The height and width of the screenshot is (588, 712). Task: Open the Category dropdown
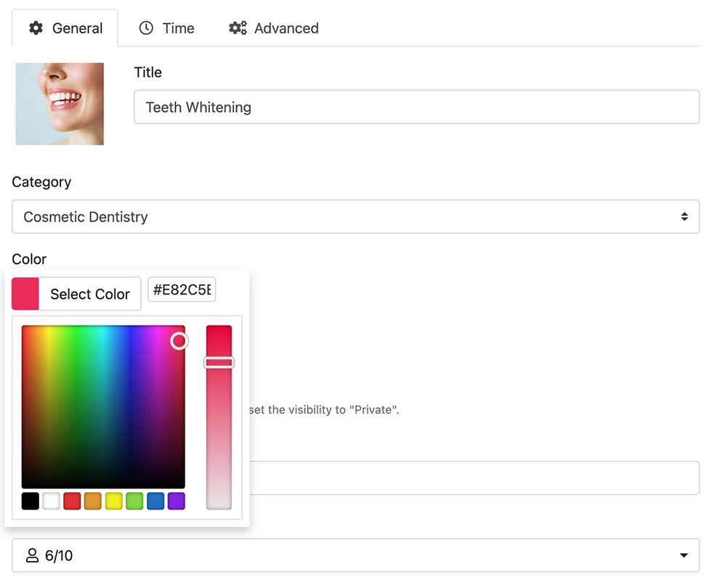click(356, 217)
